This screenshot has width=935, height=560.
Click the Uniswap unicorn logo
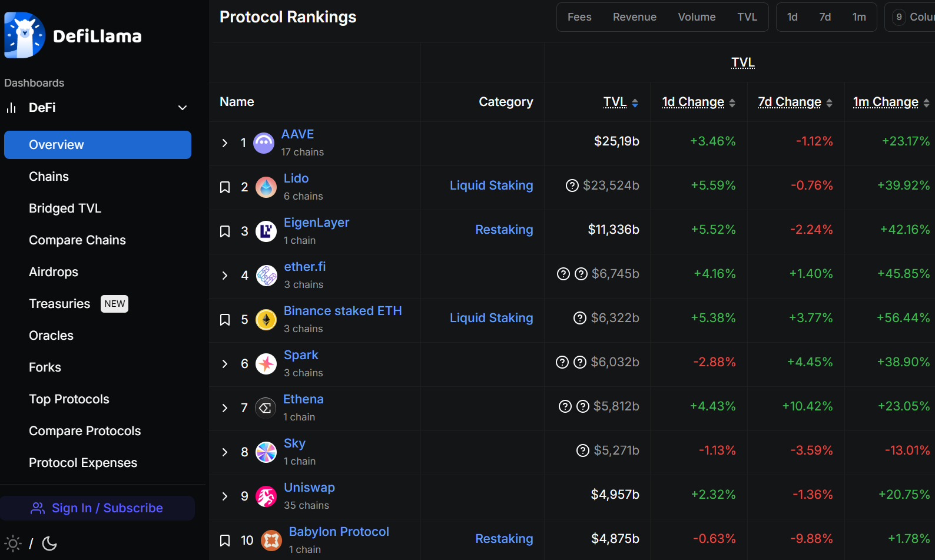266,496
